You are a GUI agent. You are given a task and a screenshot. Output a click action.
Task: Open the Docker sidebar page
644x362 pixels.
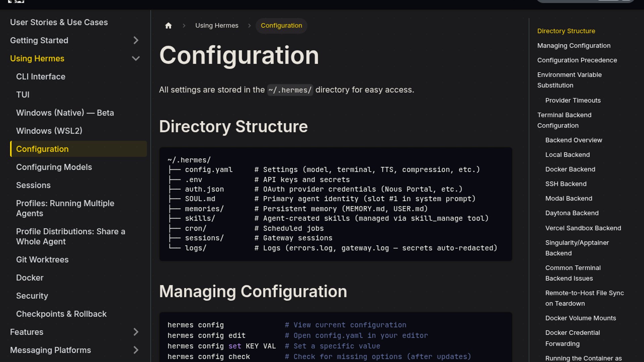tap(30, 278)
